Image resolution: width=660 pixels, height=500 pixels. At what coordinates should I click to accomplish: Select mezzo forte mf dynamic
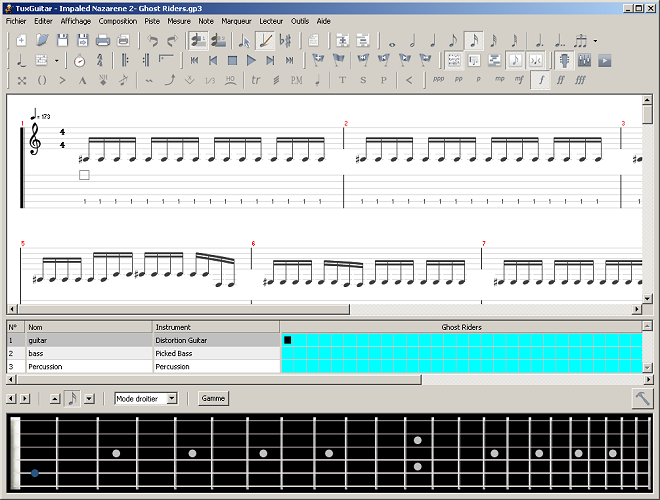click(519, 80)
